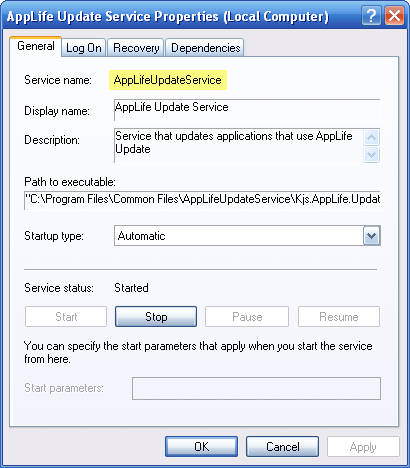Select the Dependencies tab

click(205, 48)
